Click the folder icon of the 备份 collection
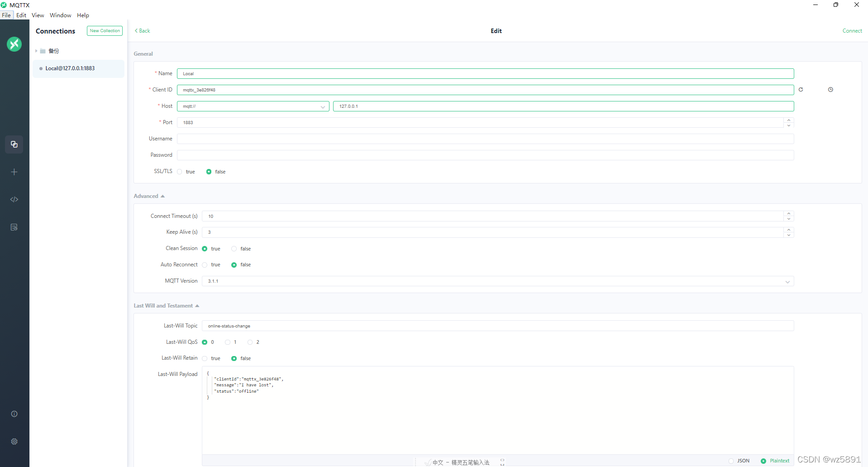Image resolution: width=868 pixels, height=467 pixels. [43, 51]
